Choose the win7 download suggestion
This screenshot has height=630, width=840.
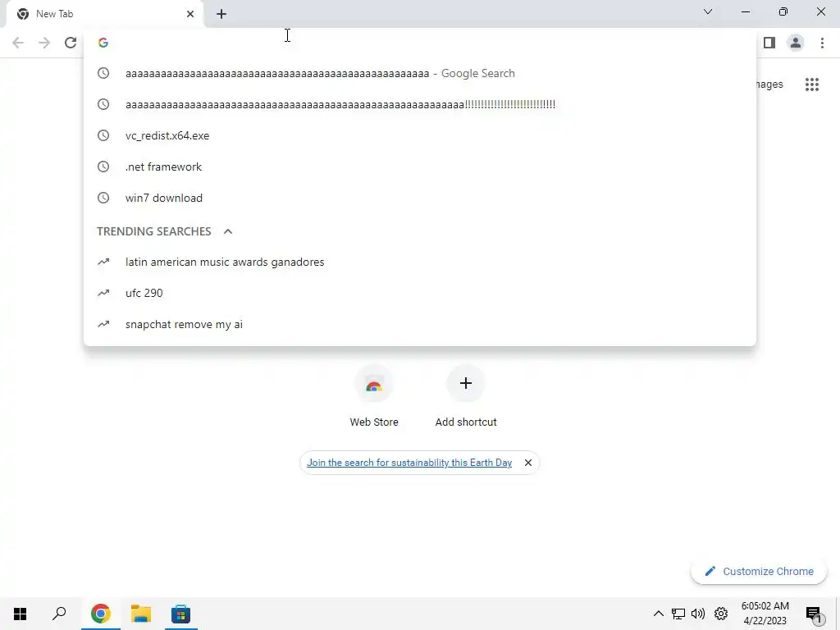click(420, 198)
